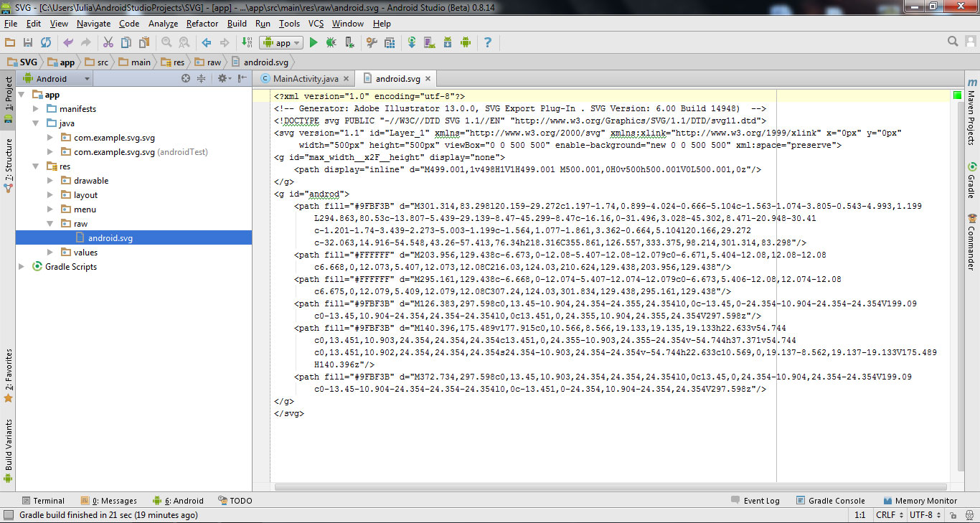Open the VCS menu

[x=316, y=24]
